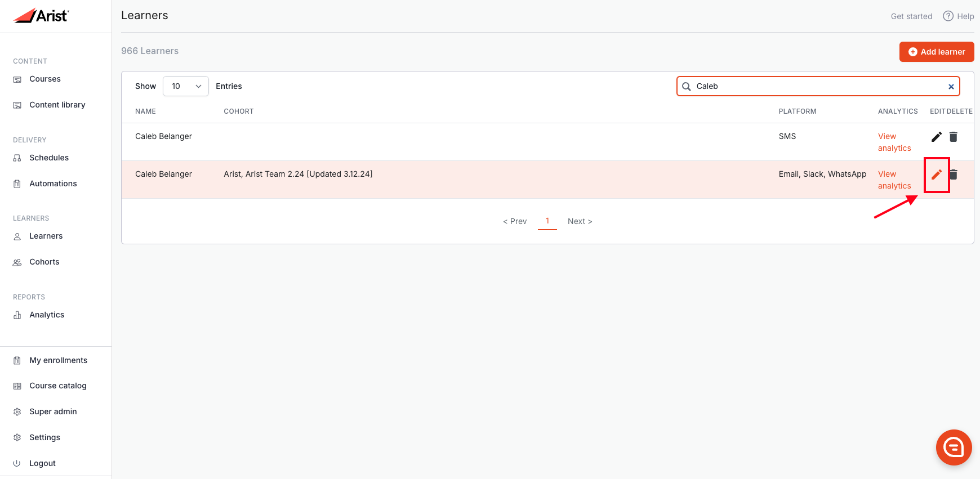Image resolution: width=980 pixels, height=479 pixels.
Task: Click the Arist Team 2.24 cohort cell
Action: tap(298, 174)
